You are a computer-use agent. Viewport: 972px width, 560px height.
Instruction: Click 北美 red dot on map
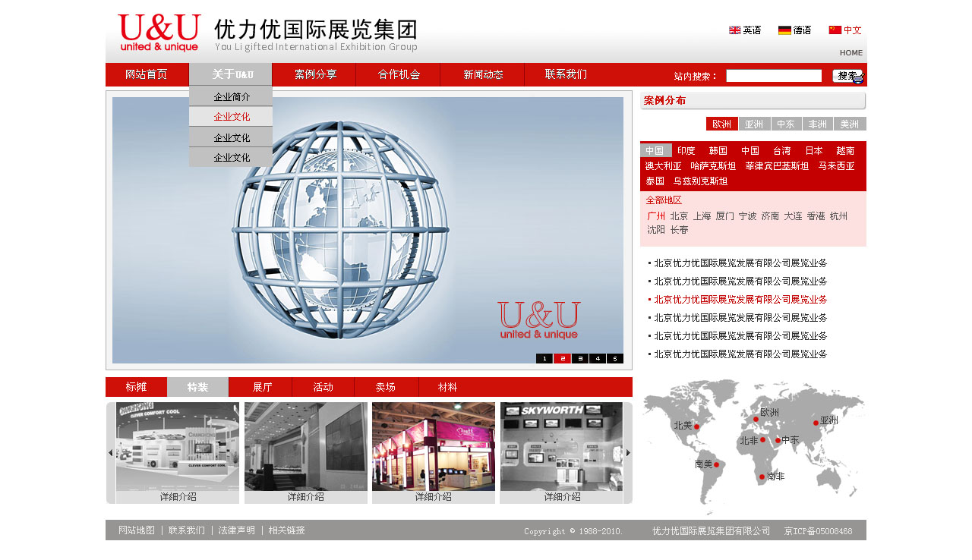click(x=696, y=427)
